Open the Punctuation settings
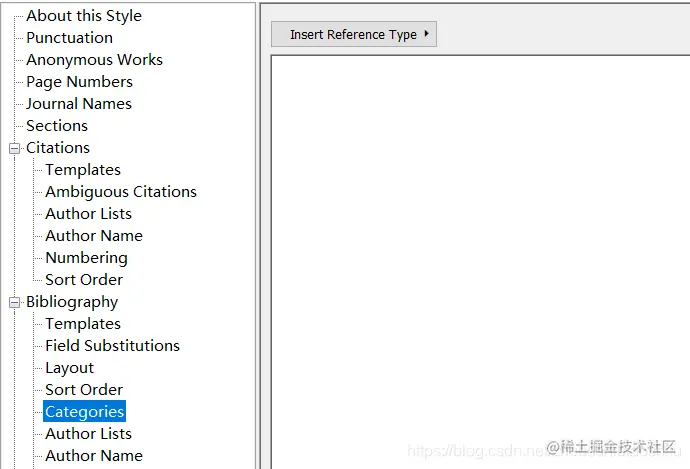The height and width of the screenshot is (469, 690). pos(70,38)
